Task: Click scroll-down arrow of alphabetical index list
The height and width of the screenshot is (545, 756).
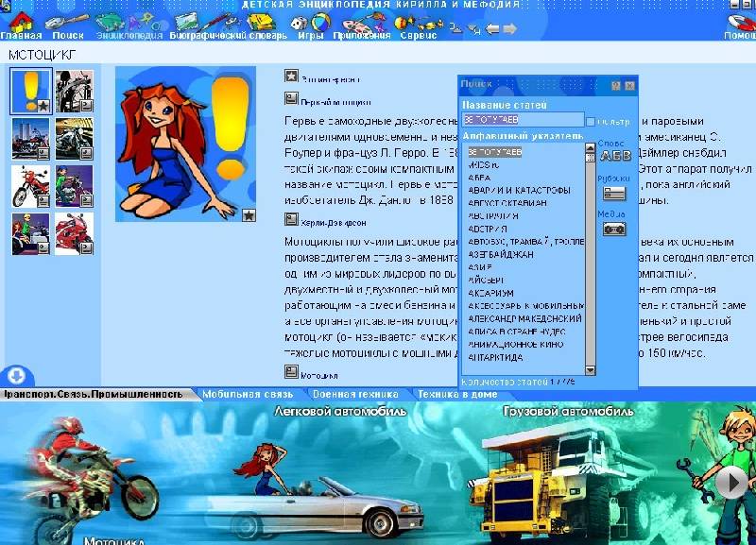Action: 590,370
